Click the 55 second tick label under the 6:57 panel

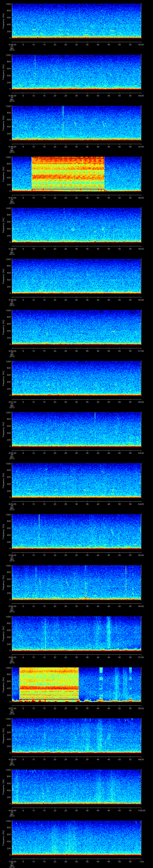[130, 708]
